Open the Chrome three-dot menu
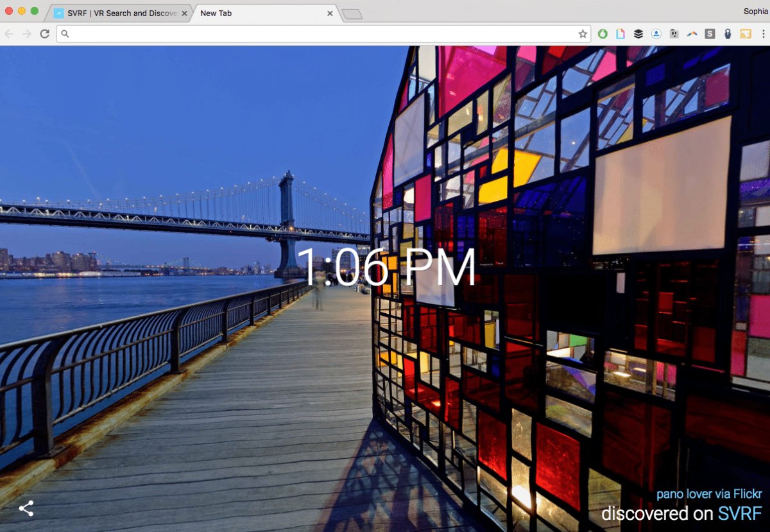The width and height of the screenshot is (770, 532). [x=762, y=34]
